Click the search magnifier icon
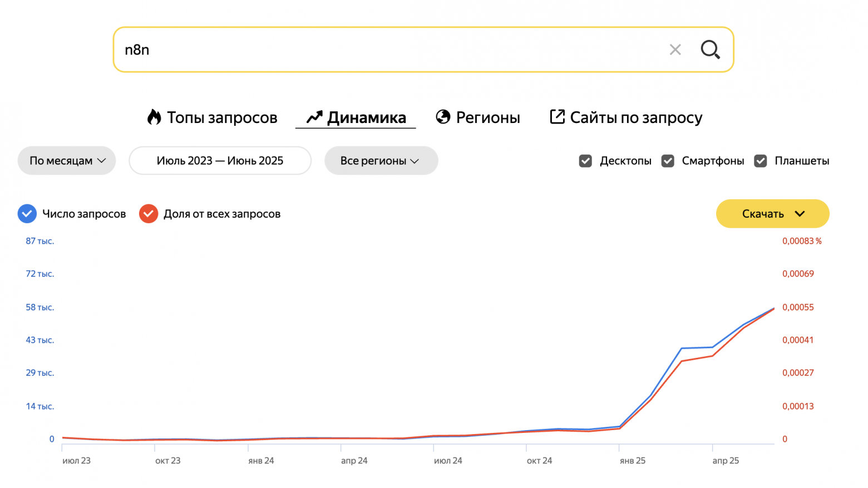Image resolution: width=868 pixels, height=488 pixels. pyautogui.click(x=711, y=50)
